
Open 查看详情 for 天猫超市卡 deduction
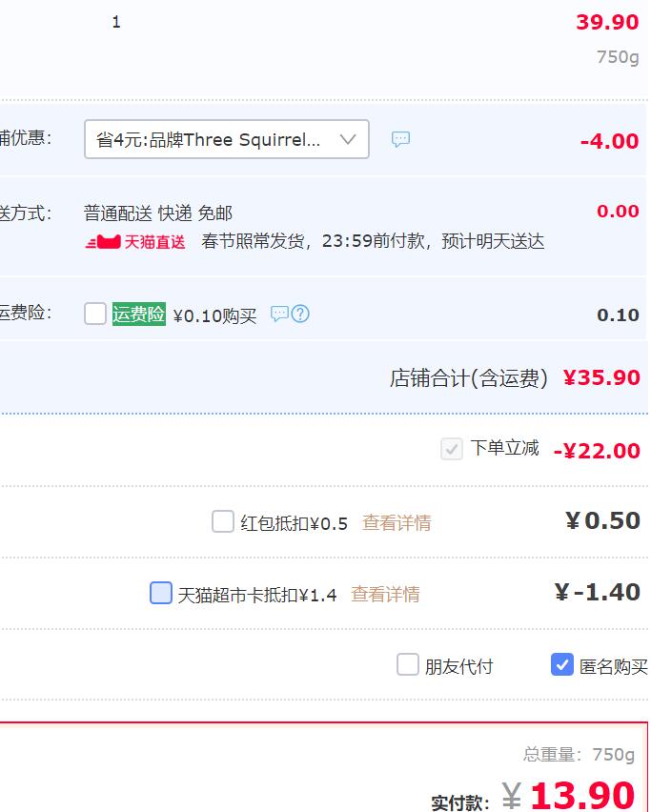[385, 594]
